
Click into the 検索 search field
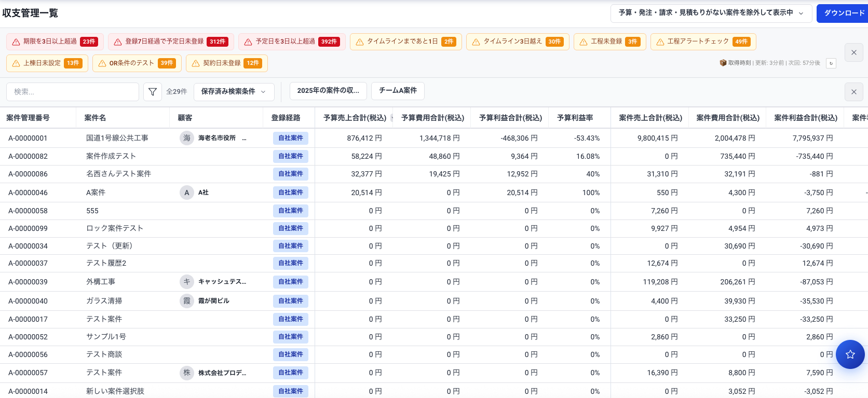[73, 92]
